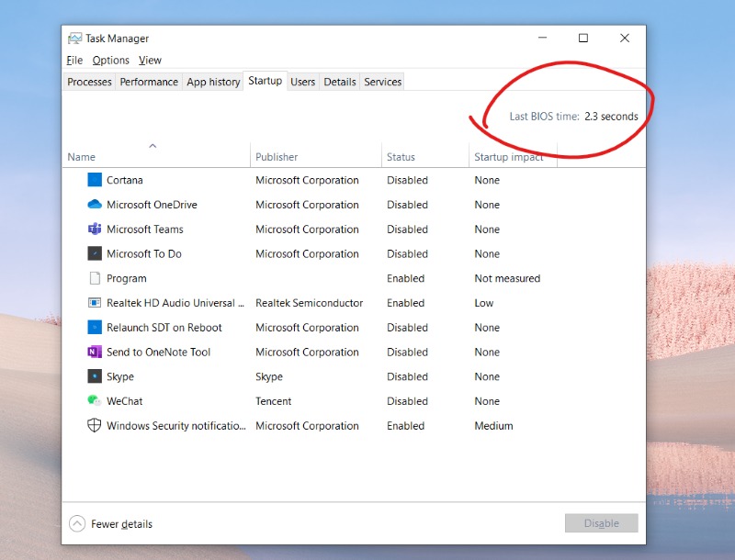Select the Realtek HD Audio icon

click(x=95, y=302)
